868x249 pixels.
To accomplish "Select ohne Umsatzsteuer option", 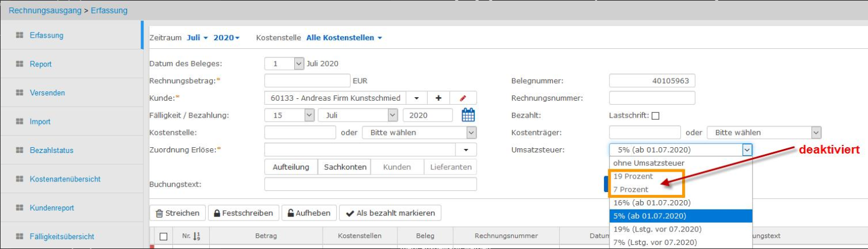I will [x=681, y=163].
